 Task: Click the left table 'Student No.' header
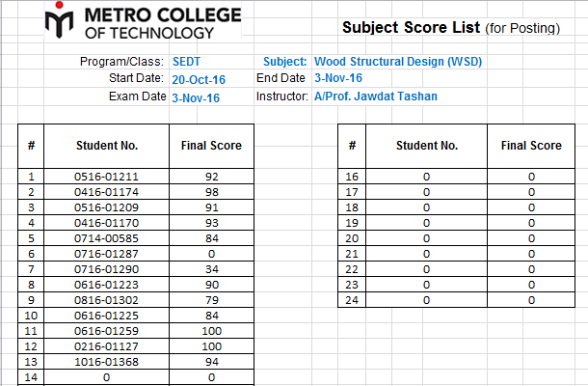coord(106,146)
